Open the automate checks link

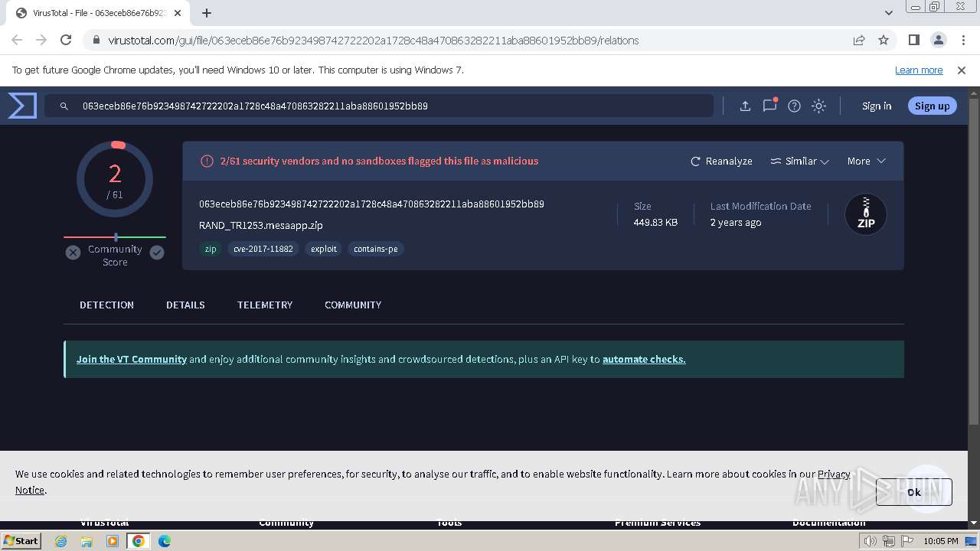pyautogui.click(x=644, y=359)
